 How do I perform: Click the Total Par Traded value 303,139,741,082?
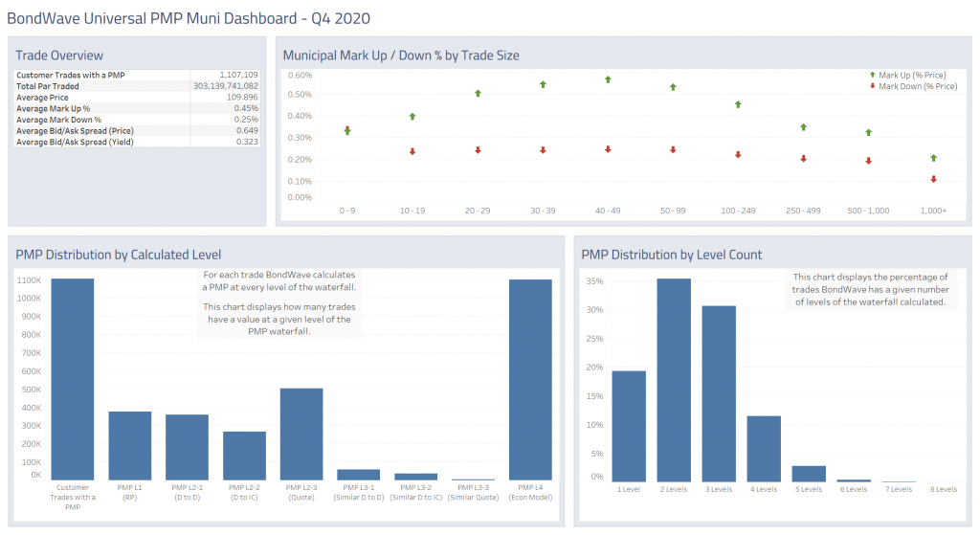(x=226, y=85)
